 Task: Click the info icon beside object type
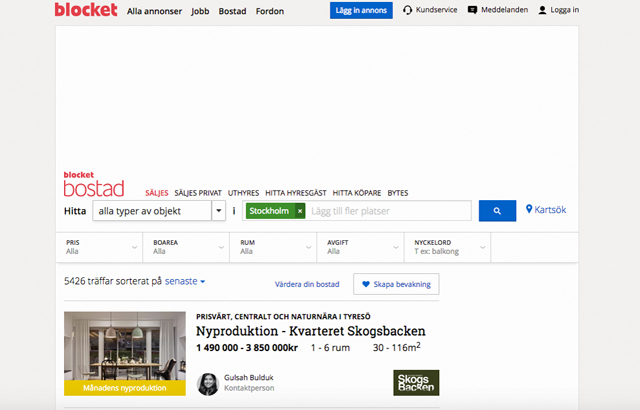(x=234, y=211)
